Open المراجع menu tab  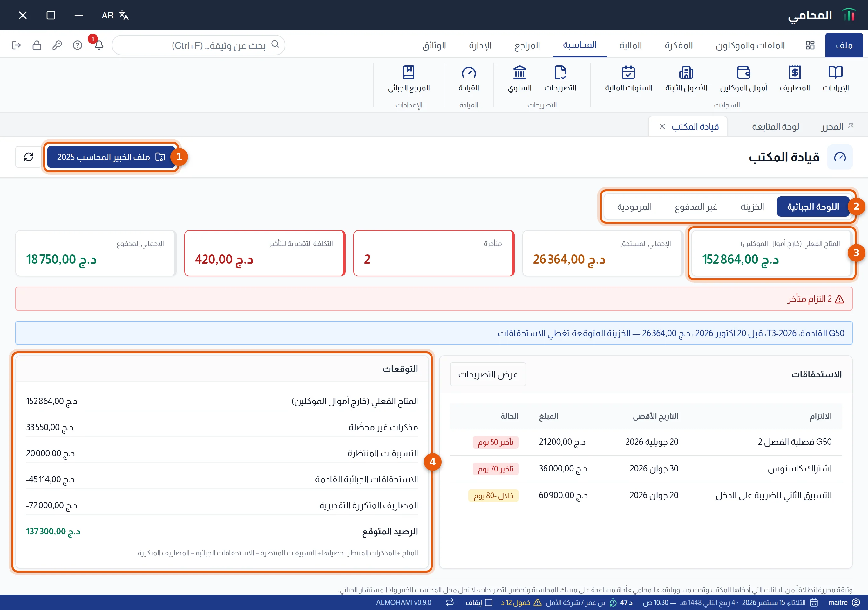pyautogui.click(x=527, y=45)
